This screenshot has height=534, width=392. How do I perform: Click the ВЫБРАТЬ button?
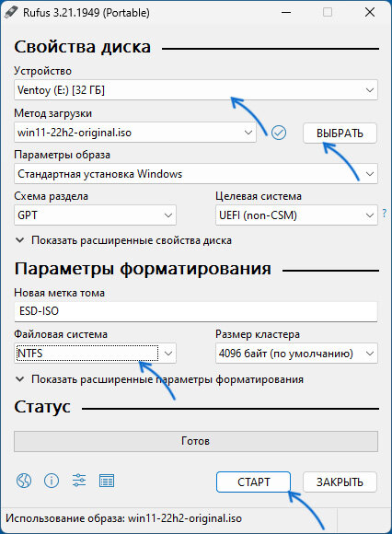click(340, 133)
